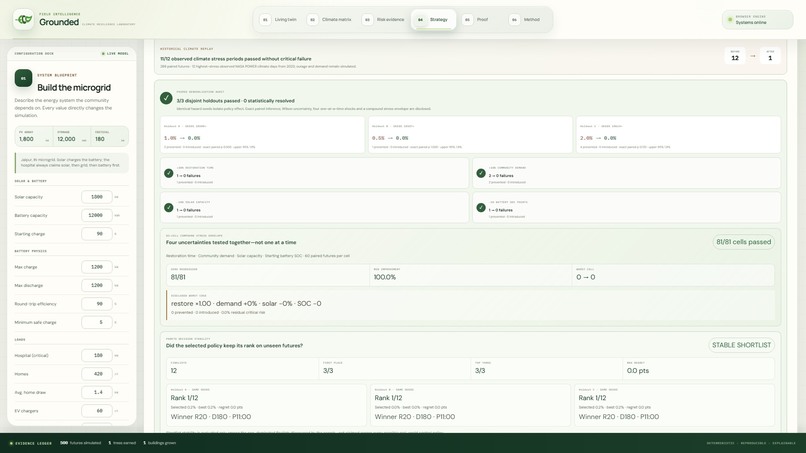Click the Battery Physics section label
The image size is (806, 453).
tap(30, 251)
